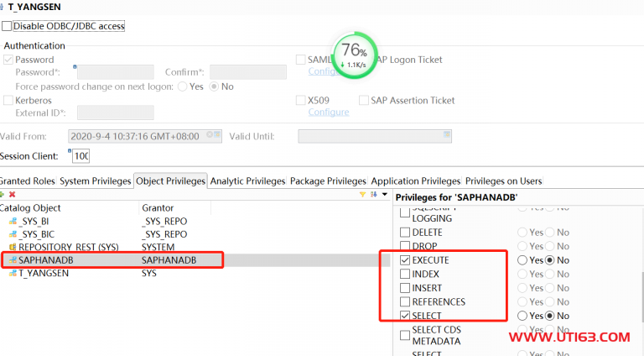Screen dimensions: 644x356
Task: Click the sort icon beside the filter
Action: pos(372,194)
